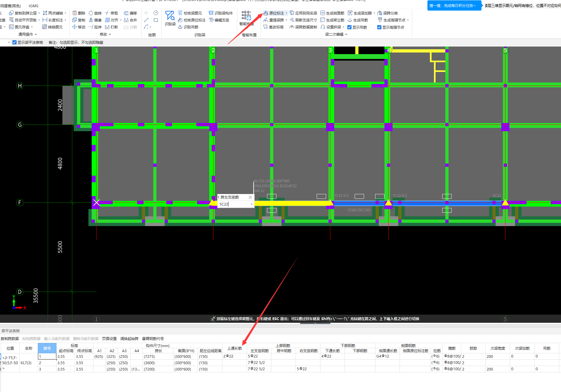561x392 pixels.
Task: Expand the 重提梁跨 dropdown arrow
Action: [286, 20]
